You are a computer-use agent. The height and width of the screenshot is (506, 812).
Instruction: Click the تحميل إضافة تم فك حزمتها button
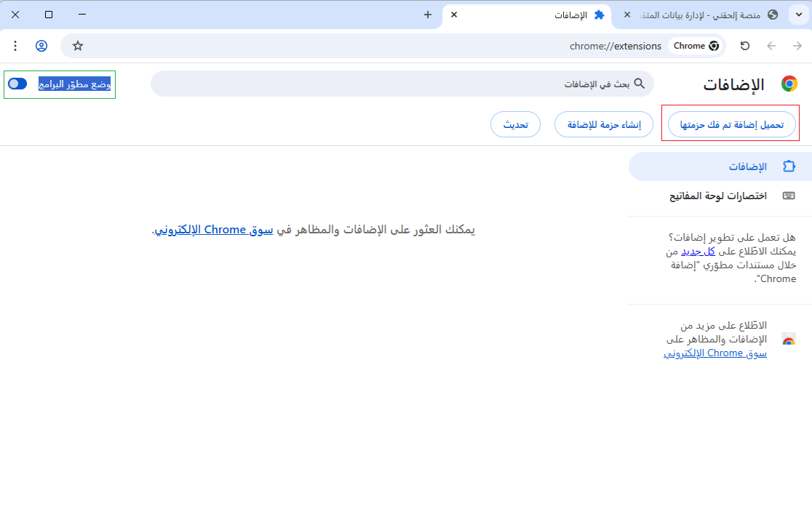pyautogui.click(x=731, y=124)
